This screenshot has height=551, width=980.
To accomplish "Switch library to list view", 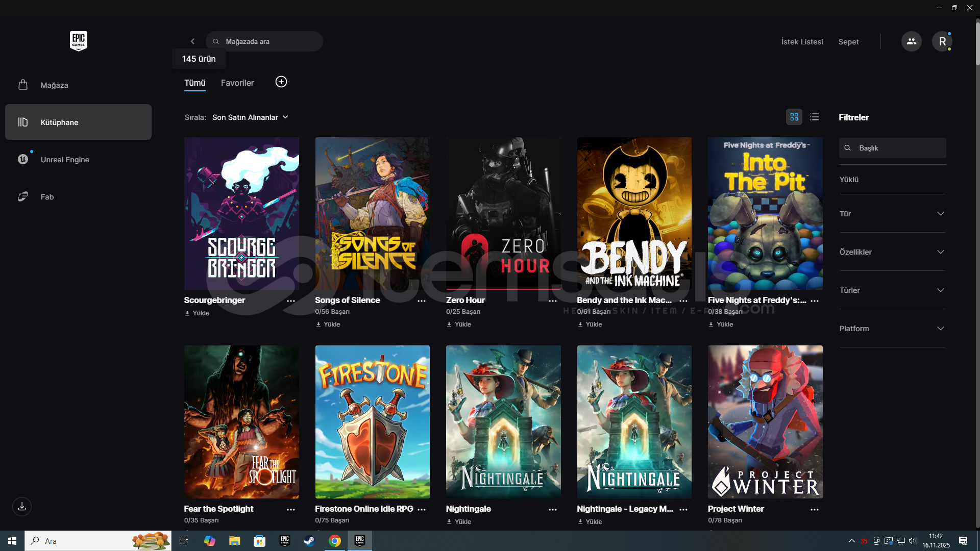I will (x=814, y=117).
